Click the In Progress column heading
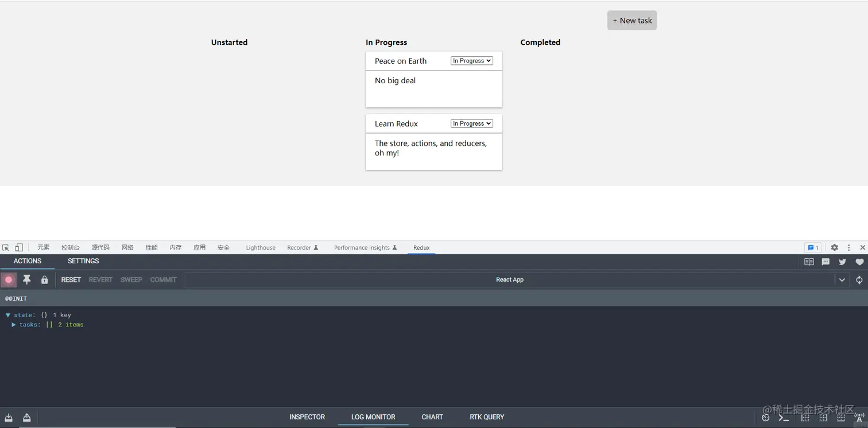This screenshot has width=868, height=428. [x=386, y=42]
